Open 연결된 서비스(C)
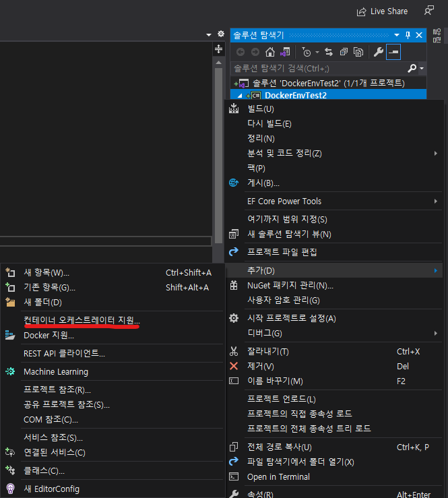 coord(112,452)
